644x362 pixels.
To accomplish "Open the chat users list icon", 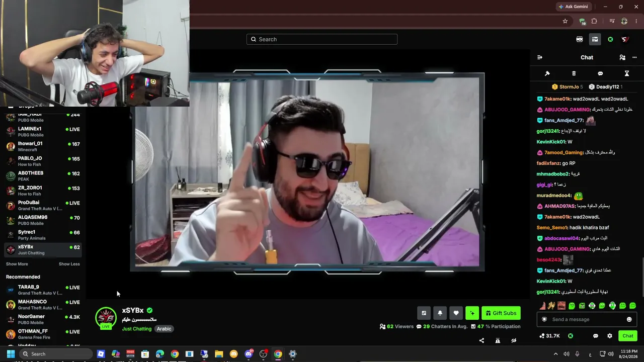I will click(x=622, y=57).
